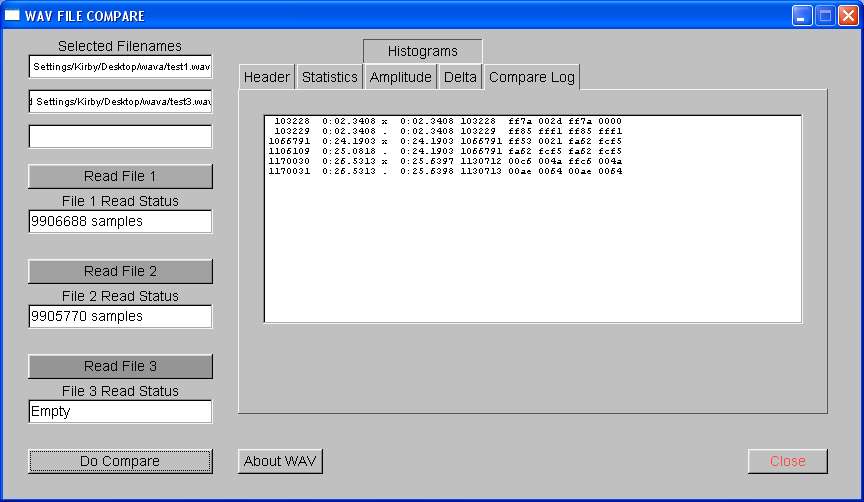Screen dimensions: 864x502
Task: Open the About WAV dialog
Action: [x=280, y=461]
